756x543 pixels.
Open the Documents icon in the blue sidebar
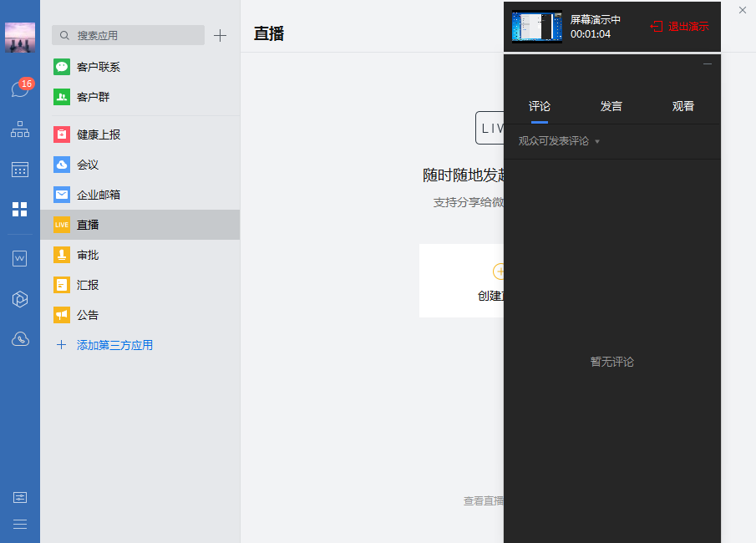[19, 258]
